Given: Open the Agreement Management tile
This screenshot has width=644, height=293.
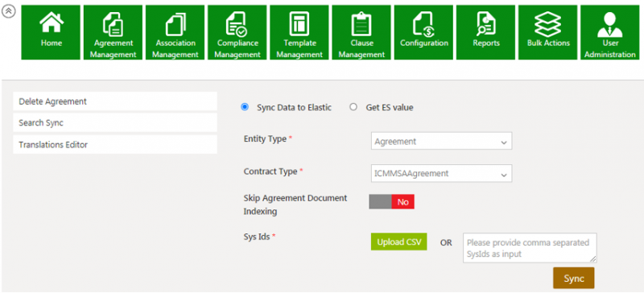Looking at the screenshot, I should (113, 32).
